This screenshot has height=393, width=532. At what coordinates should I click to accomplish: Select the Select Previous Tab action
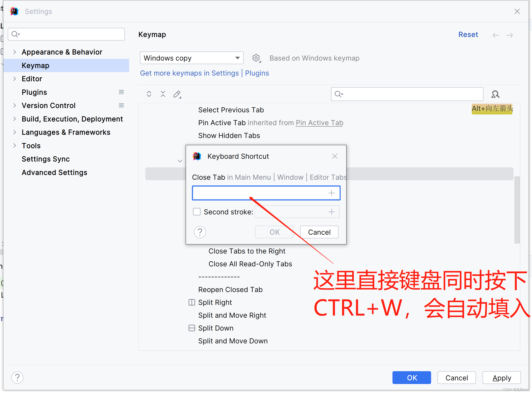click(231, 110)
